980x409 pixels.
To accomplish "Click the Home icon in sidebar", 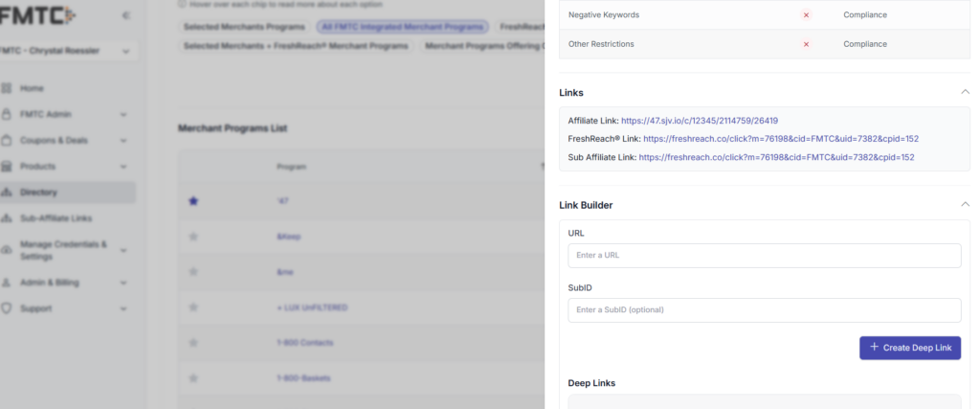I will [x=7, y=88].
